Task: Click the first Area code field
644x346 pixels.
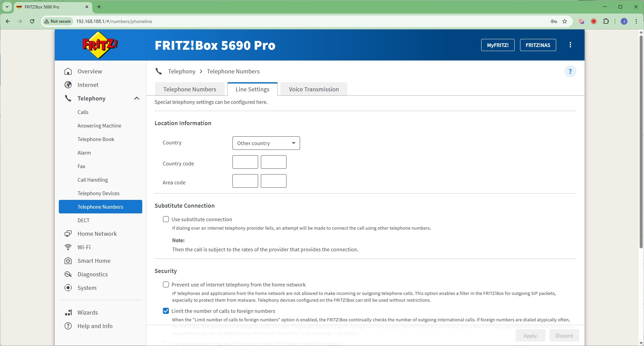Action: [245, 181]
